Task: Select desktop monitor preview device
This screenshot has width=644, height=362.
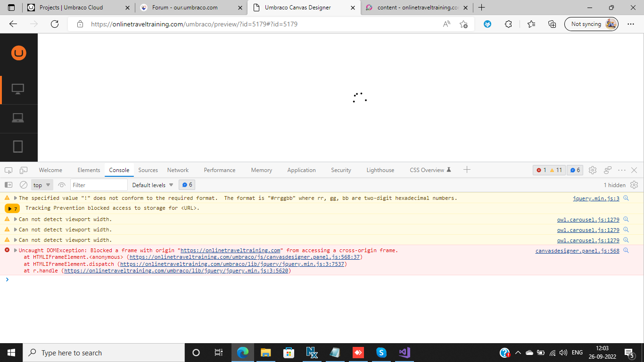Action: click(x=18, y=89)
